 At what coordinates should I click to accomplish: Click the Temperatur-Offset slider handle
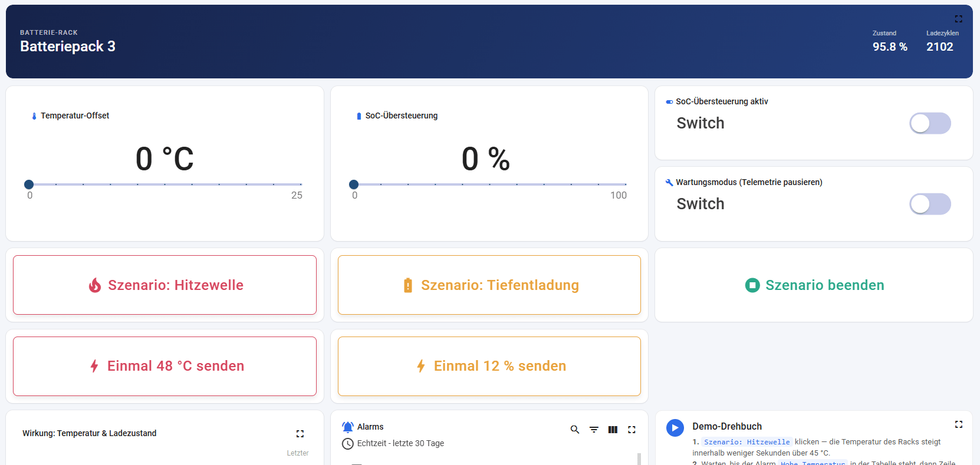[29, 184]
